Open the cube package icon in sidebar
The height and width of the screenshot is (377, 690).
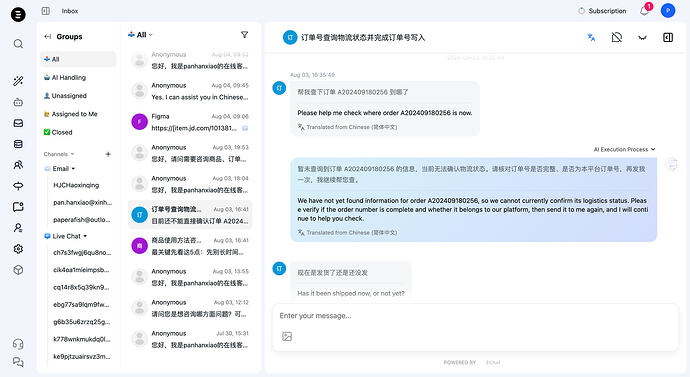[18, 270]
